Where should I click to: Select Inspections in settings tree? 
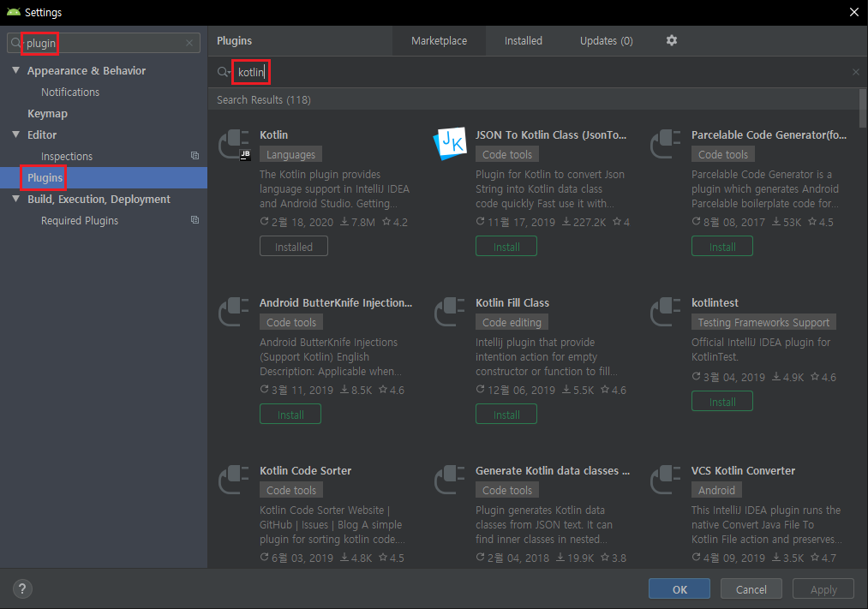click(x=67, y=156)
